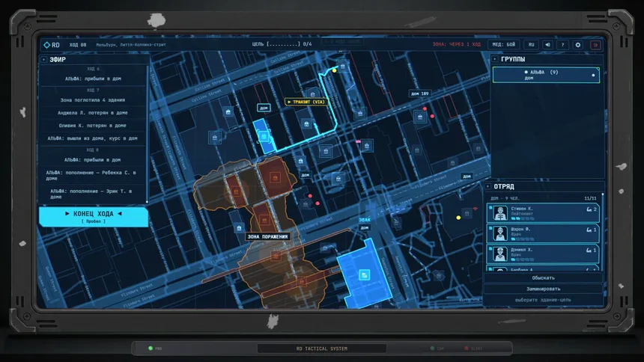This screenshot has width=644, height=362.
Task: Click 'RD TACTICAL SYSTEM' label on bezel
Action: tap(322, 349)
